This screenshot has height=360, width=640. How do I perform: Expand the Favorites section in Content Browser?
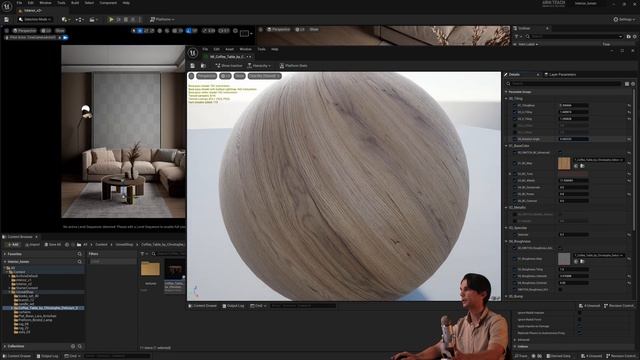pos(5,254)
